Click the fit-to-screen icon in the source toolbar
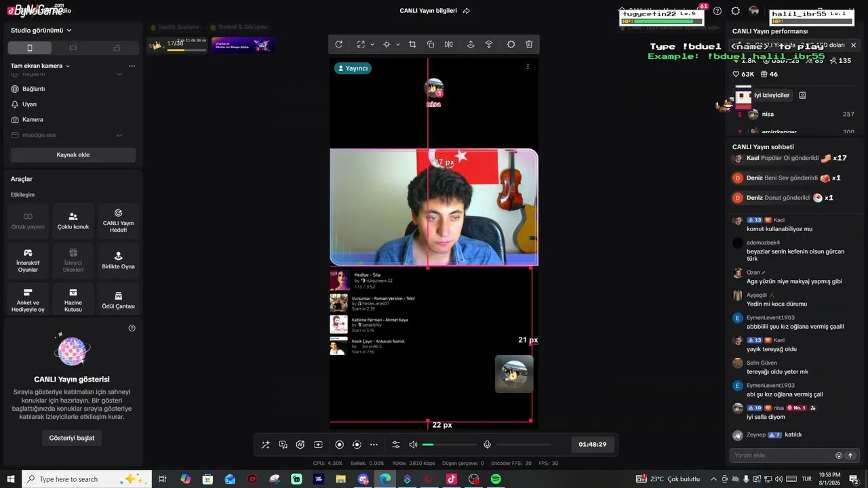Viewport: 868px width, 488px height. click(361, 45)
